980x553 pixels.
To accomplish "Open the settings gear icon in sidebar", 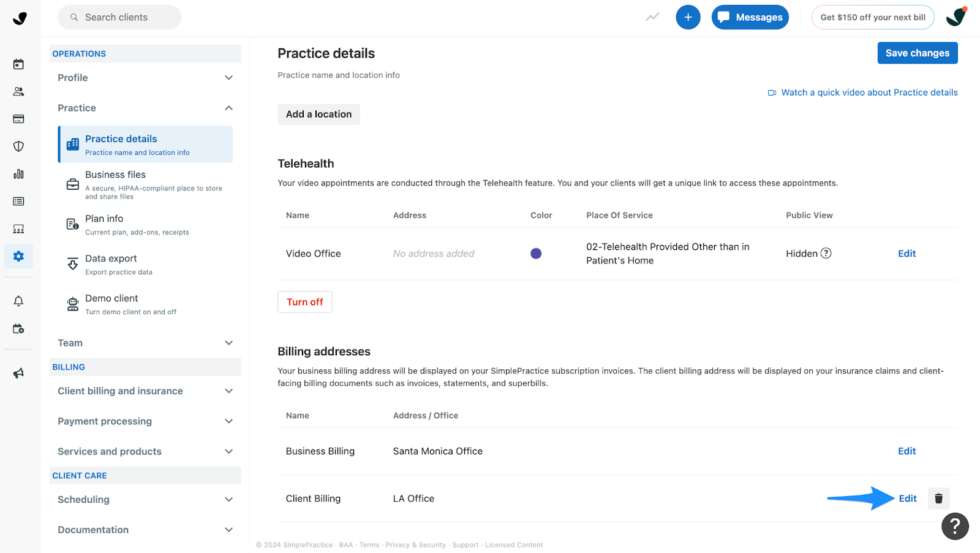I will click(18, 257).
